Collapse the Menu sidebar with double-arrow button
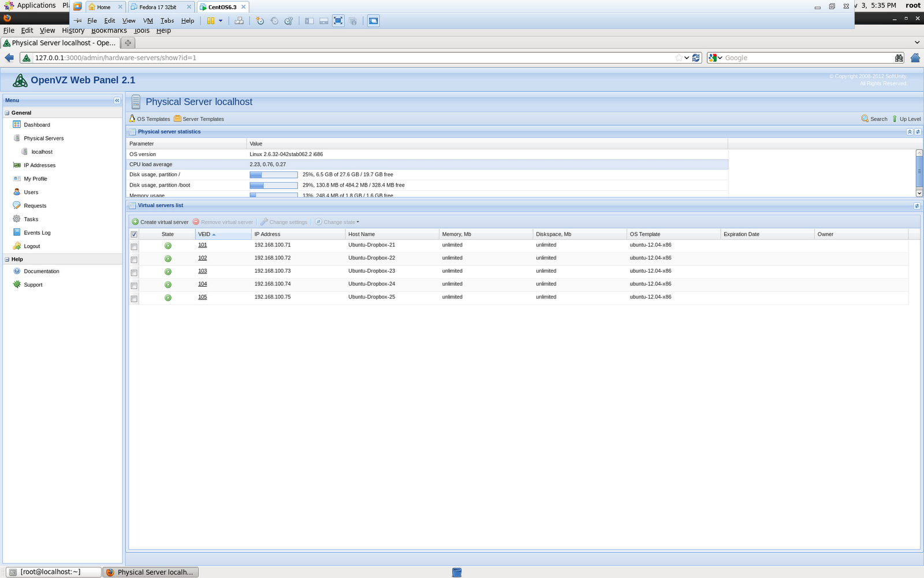This screenshot has width=924, height=578. tap(117, 101)
